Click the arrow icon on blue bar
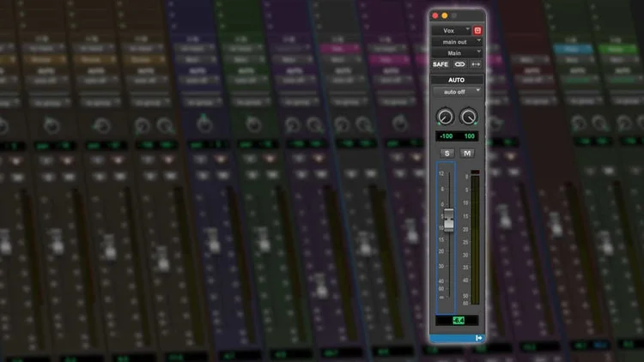Image resolution: width=644 pixels, height=362 pixels. [478, 338]
